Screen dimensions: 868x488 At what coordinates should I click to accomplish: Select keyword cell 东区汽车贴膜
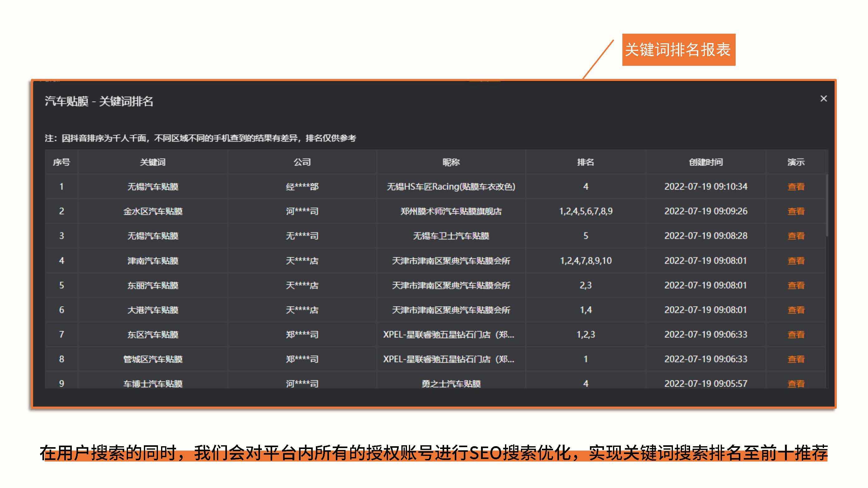pyautogui.click(x=153, y=335)
